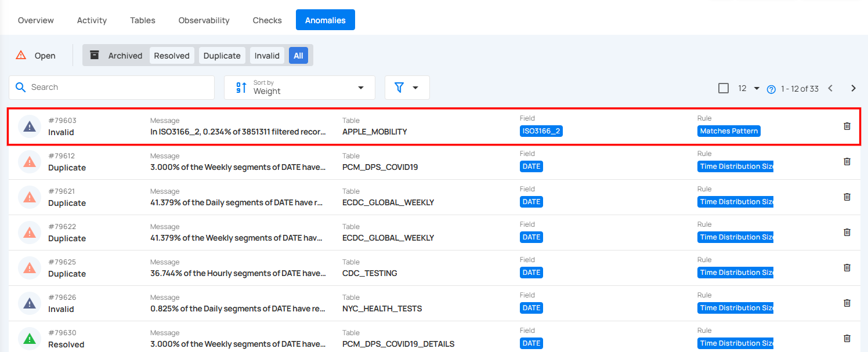Filter by Resolved status
This screenshot has height=352, width=868.
point(172,56)
